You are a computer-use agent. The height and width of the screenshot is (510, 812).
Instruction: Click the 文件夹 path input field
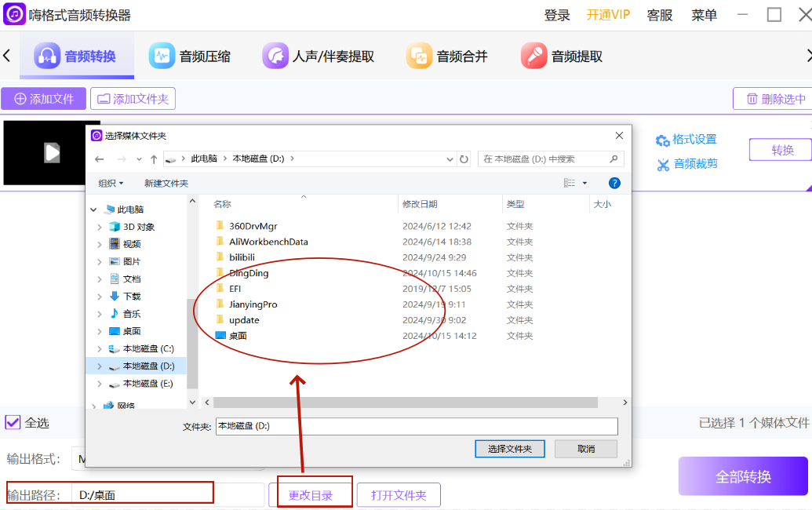pyautogui.click(x=416, y=426)
